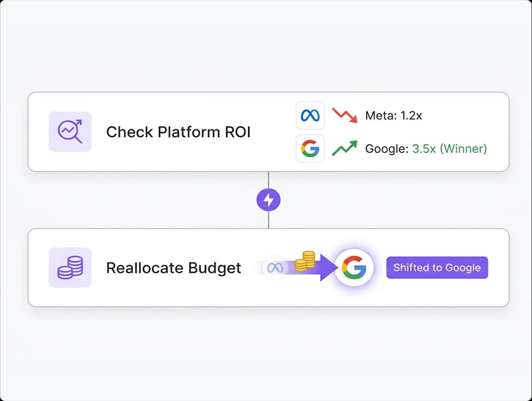Click the Google logo in the ROI card
This screenshot has height=401, width=532.
pos(310,149)
